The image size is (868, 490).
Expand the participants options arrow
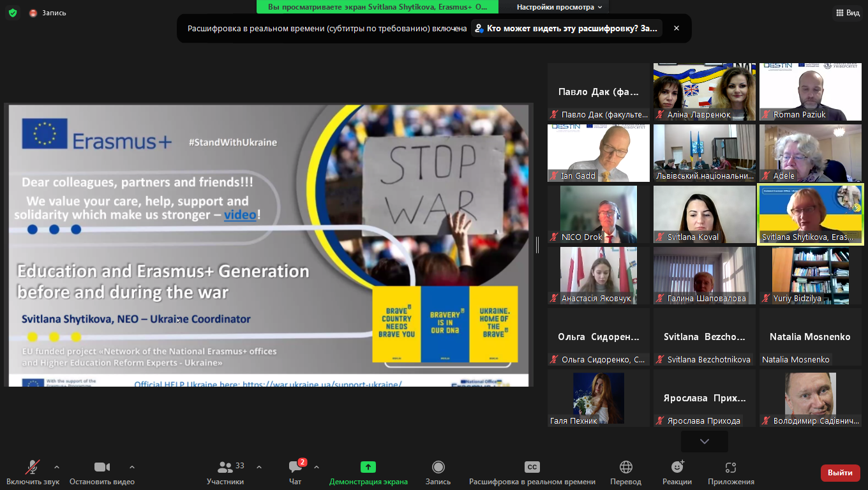(x=259, y=467)
